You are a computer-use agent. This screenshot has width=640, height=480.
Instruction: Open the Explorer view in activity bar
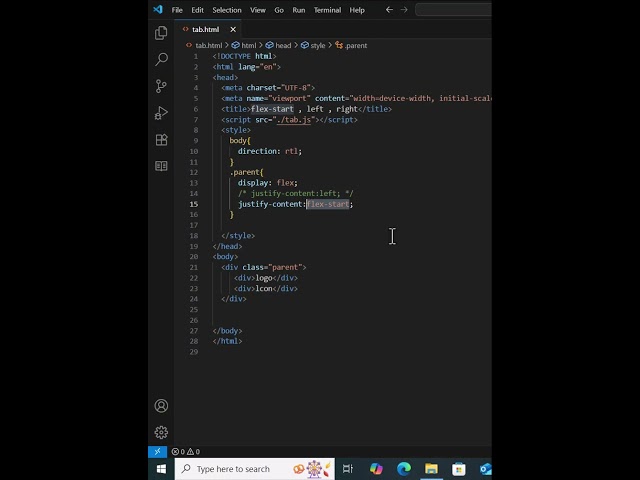coord(161,33)
